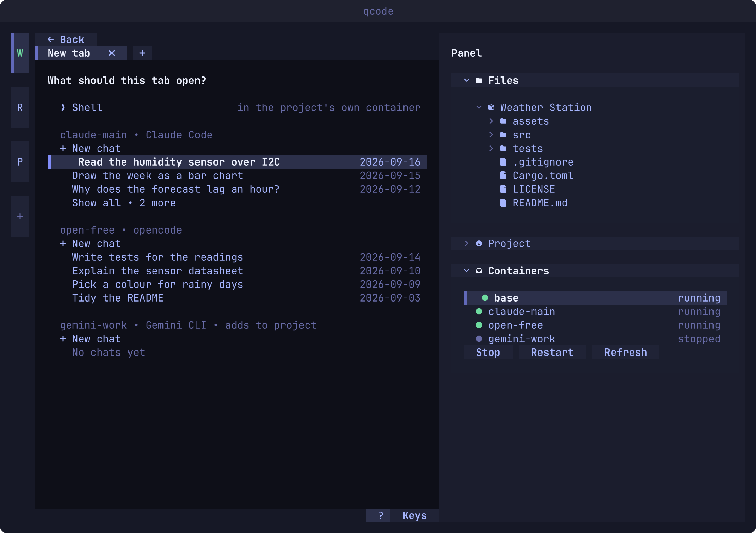Select the gemini-work container name
This screenshot has height=533, width=756.
(522, 339)
